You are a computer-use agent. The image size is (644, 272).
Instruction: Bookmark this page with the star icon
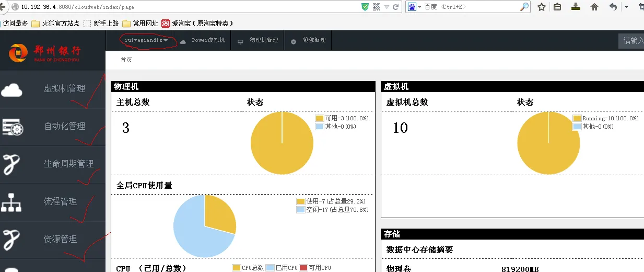click(x=542, y=7)
